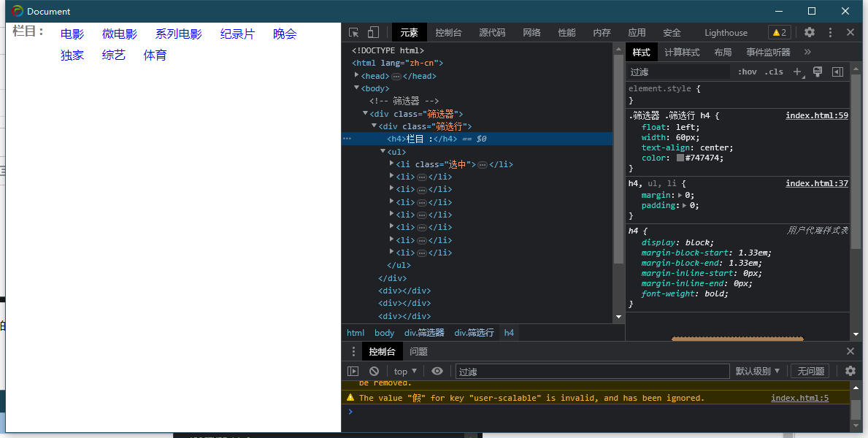Toggle the :hov element state panel
This screenshot has width=868, height=438.
coord(748,72)
